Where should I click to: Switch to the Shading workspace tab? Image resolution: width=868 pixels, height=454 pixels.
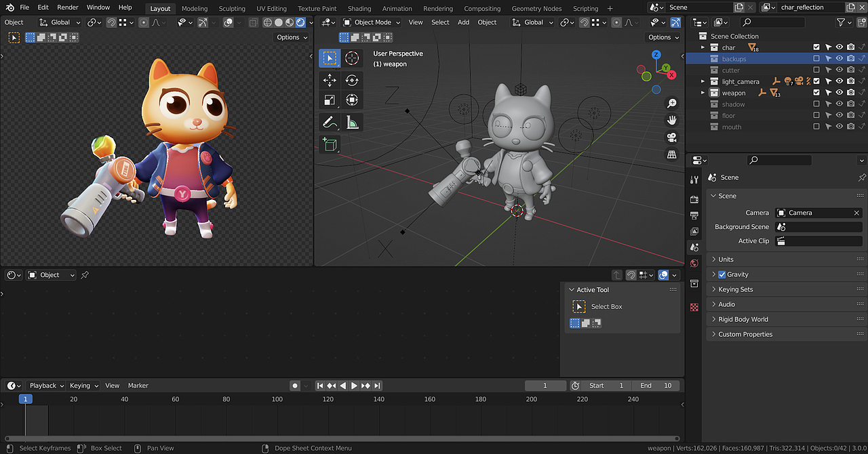359,9
